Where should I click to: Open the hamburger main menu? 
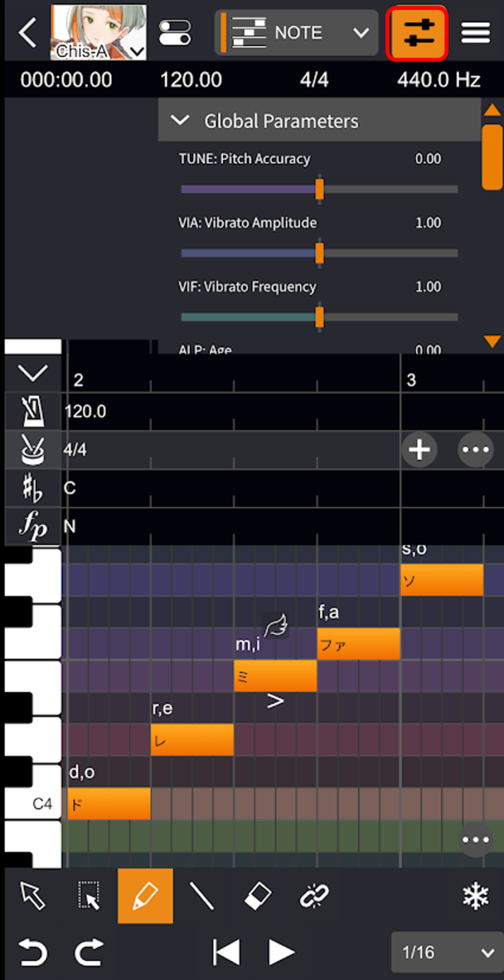[x=476, y=33]
